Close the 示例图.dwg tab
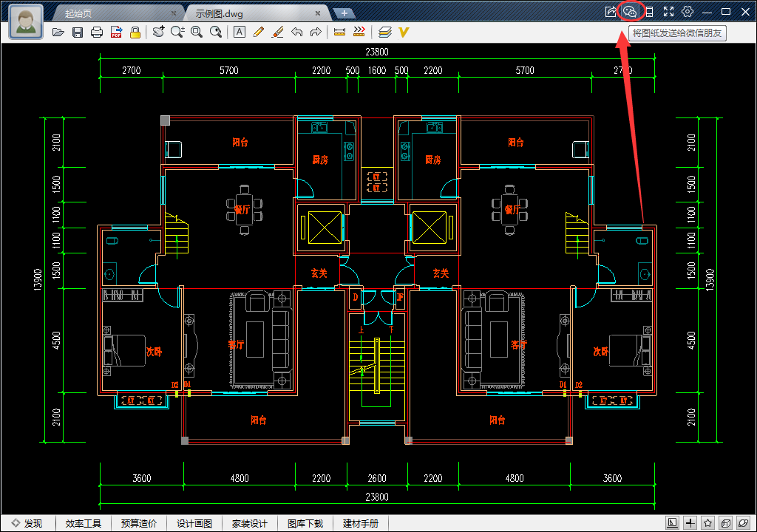 coord(318,13)
